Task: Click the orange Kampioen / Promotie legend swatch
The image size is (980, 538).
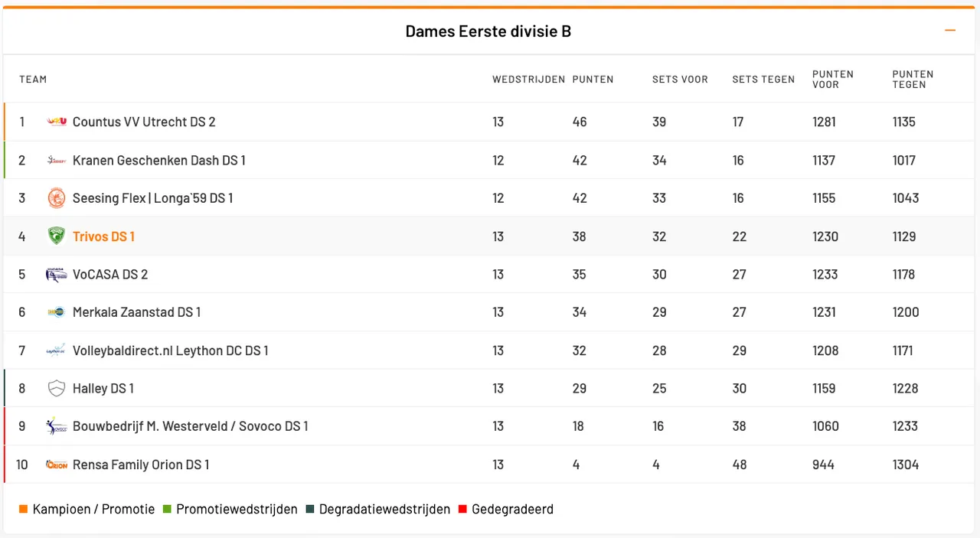Action: pos(23,510)
